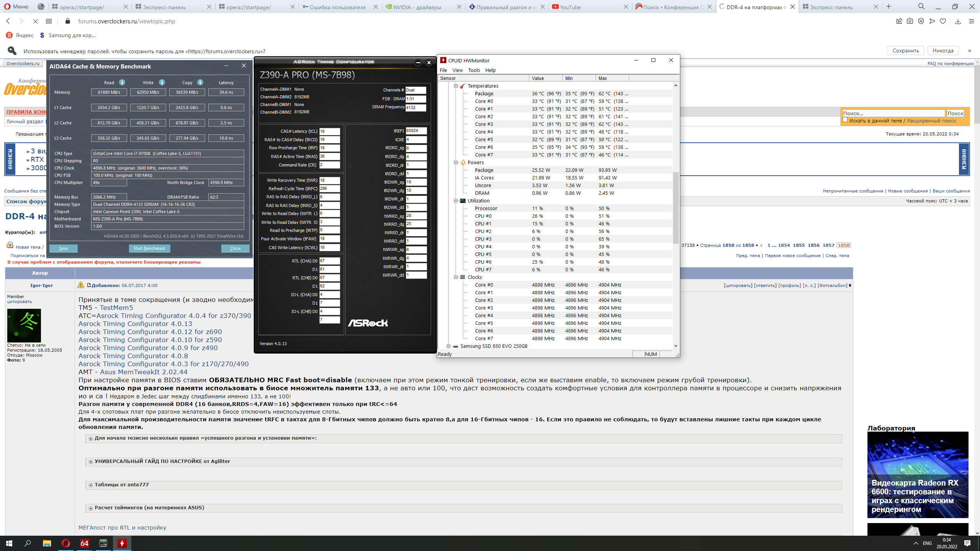Collapse Temperatures tree node in HWMonitor

[x=456, y=86]
